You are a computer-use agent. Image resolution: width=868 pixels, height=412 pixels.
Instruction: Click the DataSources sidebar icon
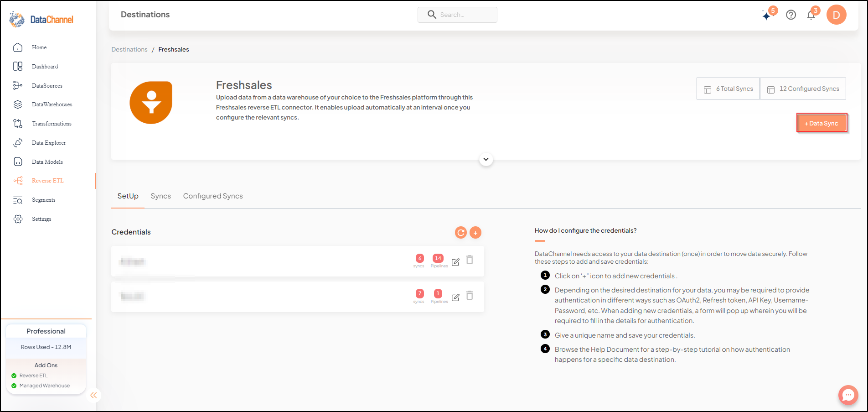[18, 85]
